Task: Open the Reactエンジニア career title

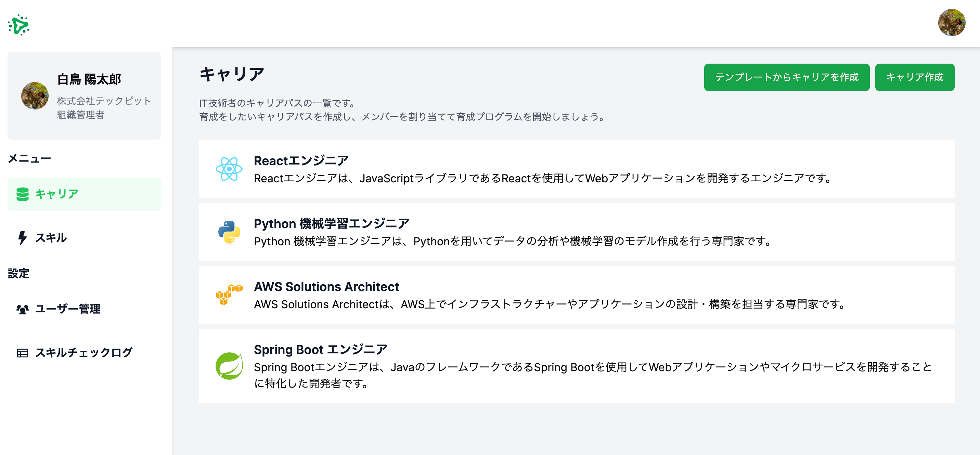Action: 301,160
